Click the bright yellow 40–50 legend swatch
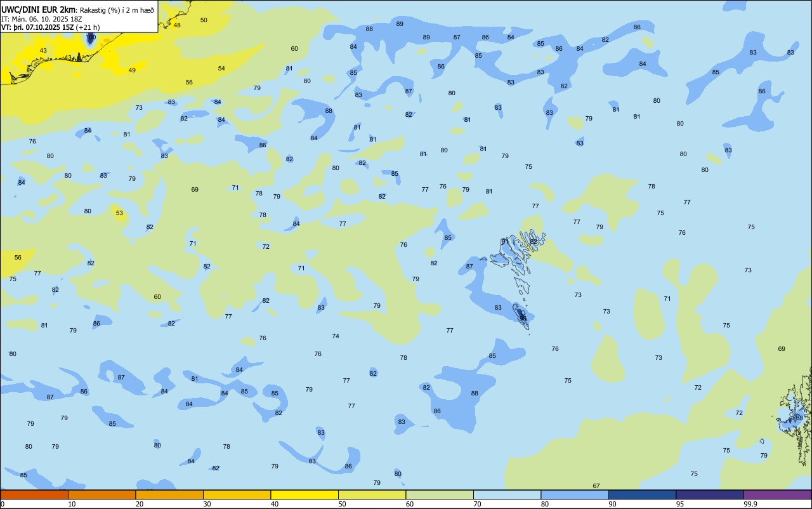Screen dimensions: 812x509 tap(304, 494)
